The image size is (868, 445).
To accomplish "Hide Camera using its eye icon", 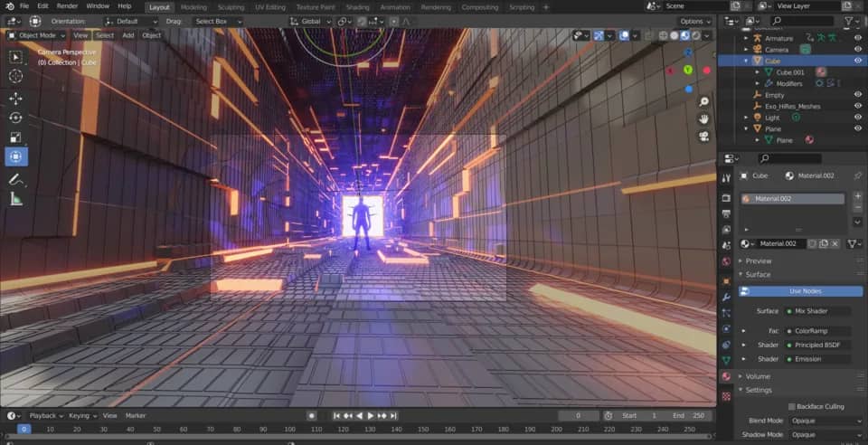I will (x=858, y=50).
